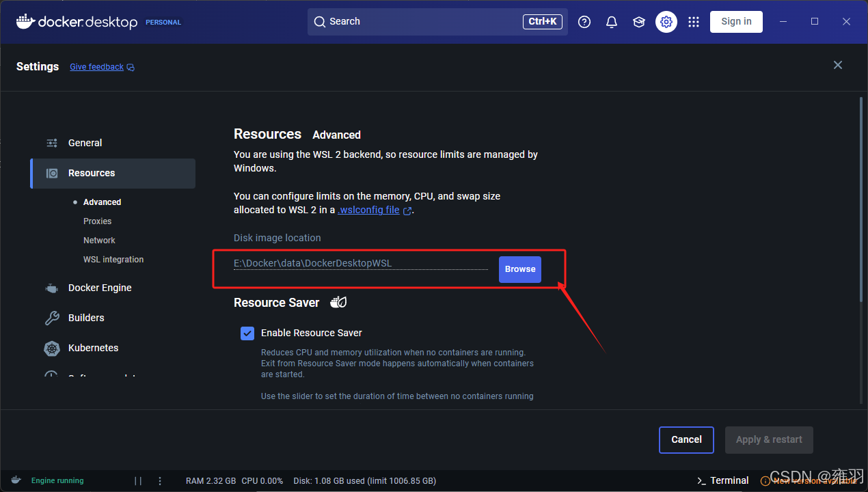Open the Learning center graduation cap icon
Image resolution: width=868 pixels, height=492 pixels.
point(639,22)
